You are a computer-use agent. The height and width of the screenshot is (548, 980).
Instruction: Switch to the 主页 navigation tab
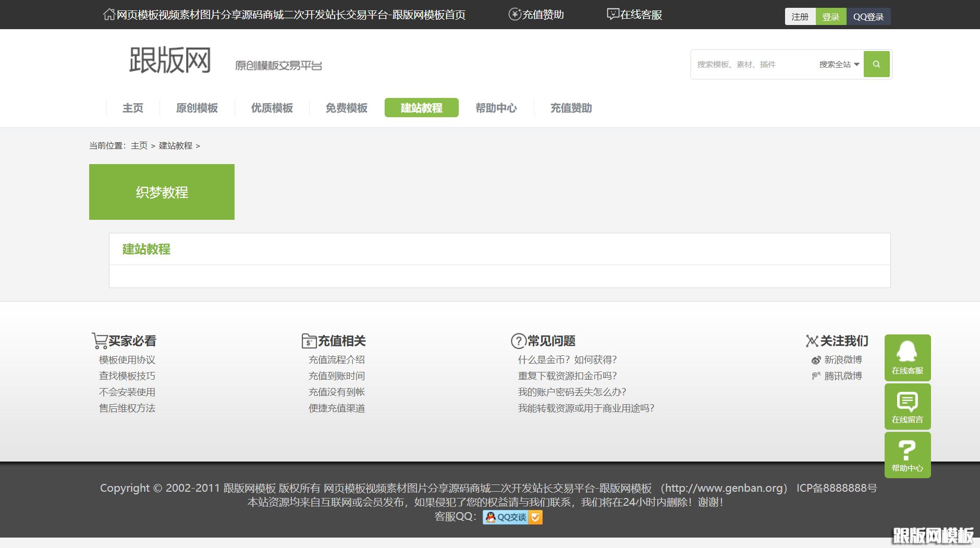[x=132, y=108]
